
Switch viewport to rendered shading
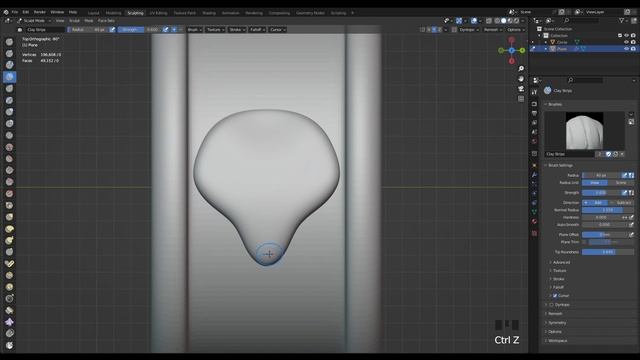[x=516, y=20]
